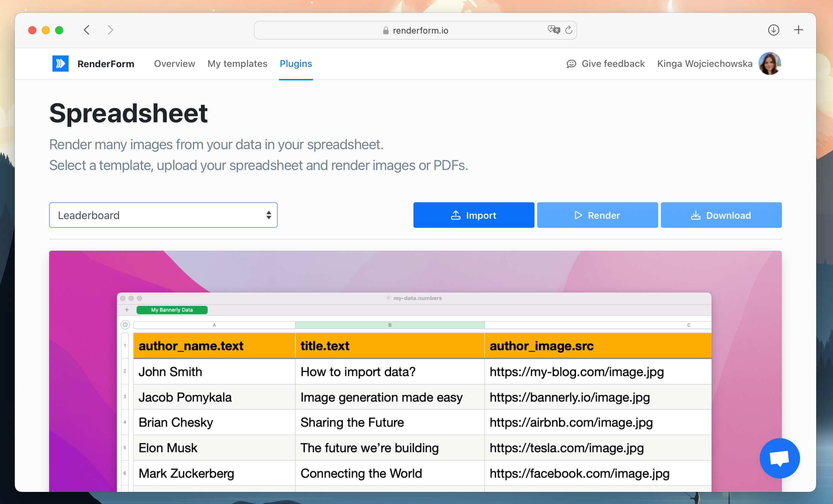The image size is (833, 504).
Task: Go back with the browser back arrow
Action: pyautogui.click(x=87, y=30)
